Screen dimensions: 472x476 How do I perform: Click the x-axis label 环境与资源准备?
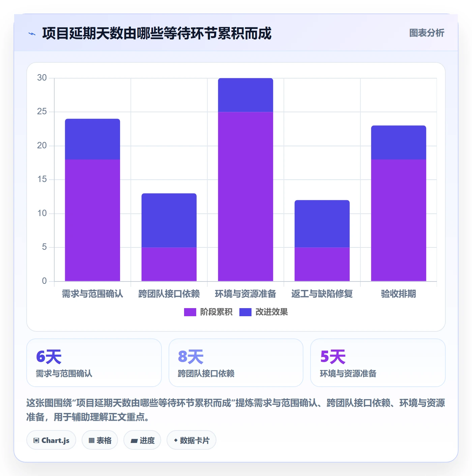pos(245,294)
